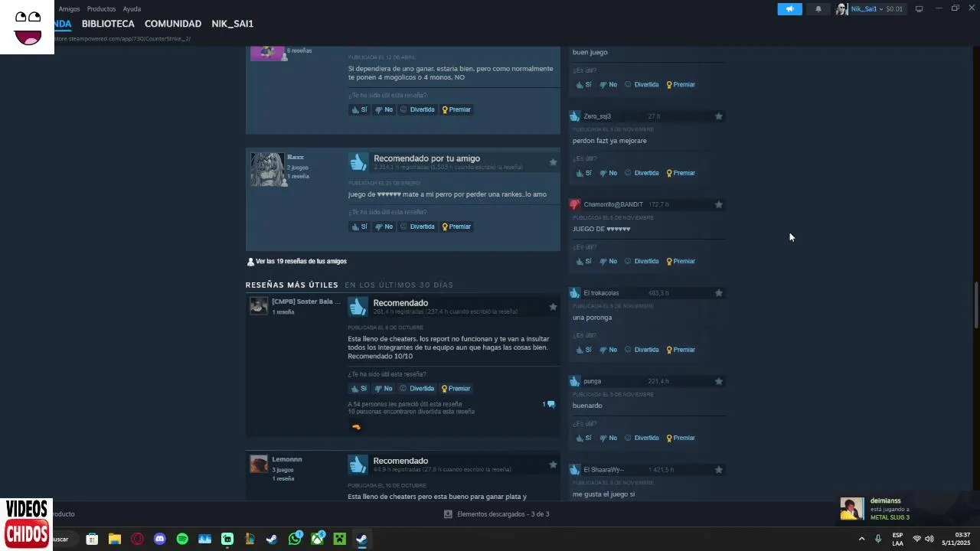The height and width of the screenshot is (551, 980).
Task: Open [CMPB] Soster Bala's profile link
Action: 305,302
